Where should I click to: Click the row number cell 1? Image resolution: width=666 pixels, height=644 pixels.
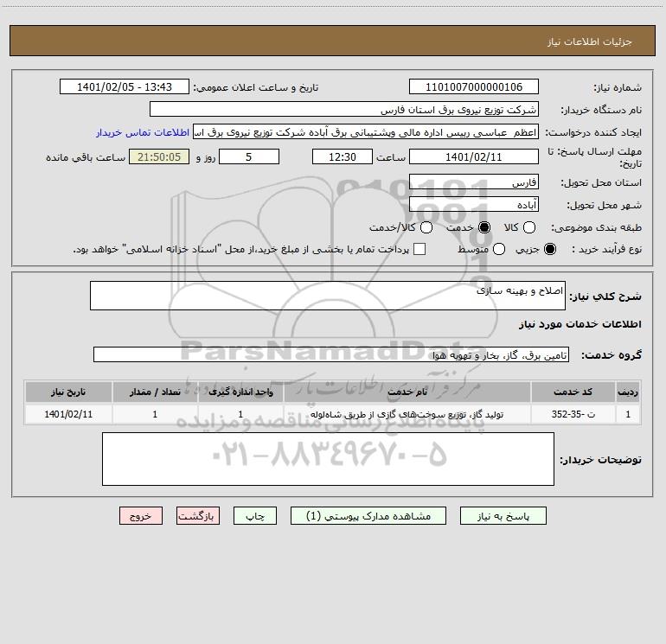628,414
